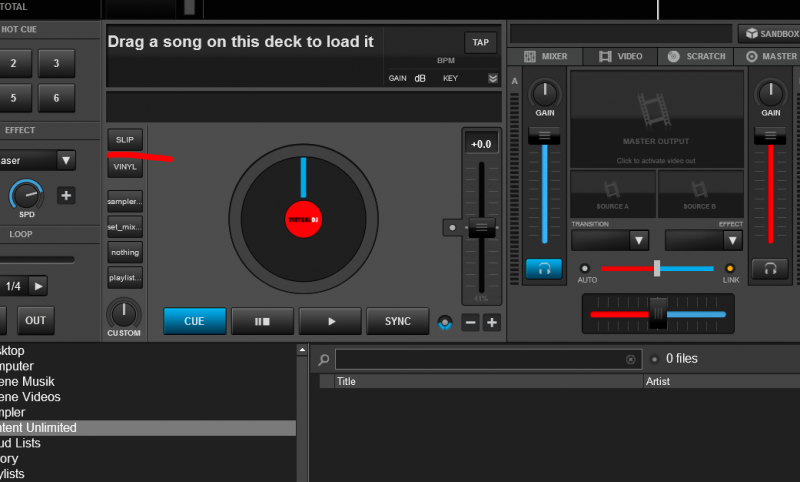800x482 pixels.
Task: Click the master tempo lock icon
Action: 445,323
